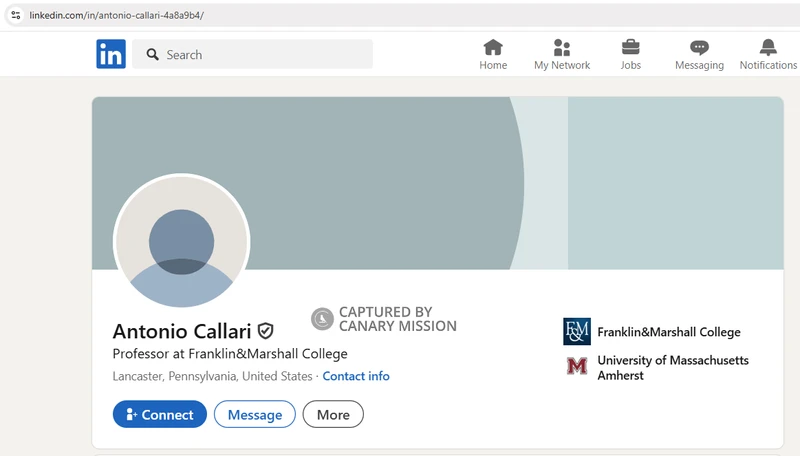Open the More options button

(333, 414)
